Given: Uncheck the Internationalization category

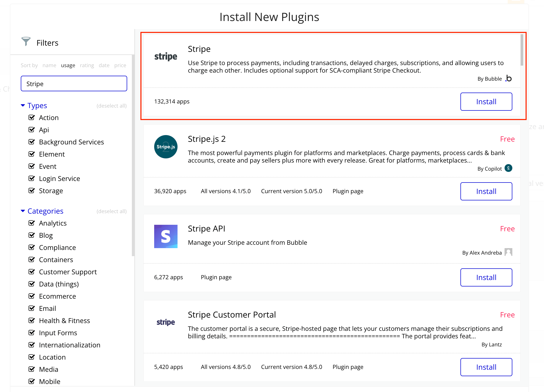Looking at the screenshot, I should coord(32,345).
